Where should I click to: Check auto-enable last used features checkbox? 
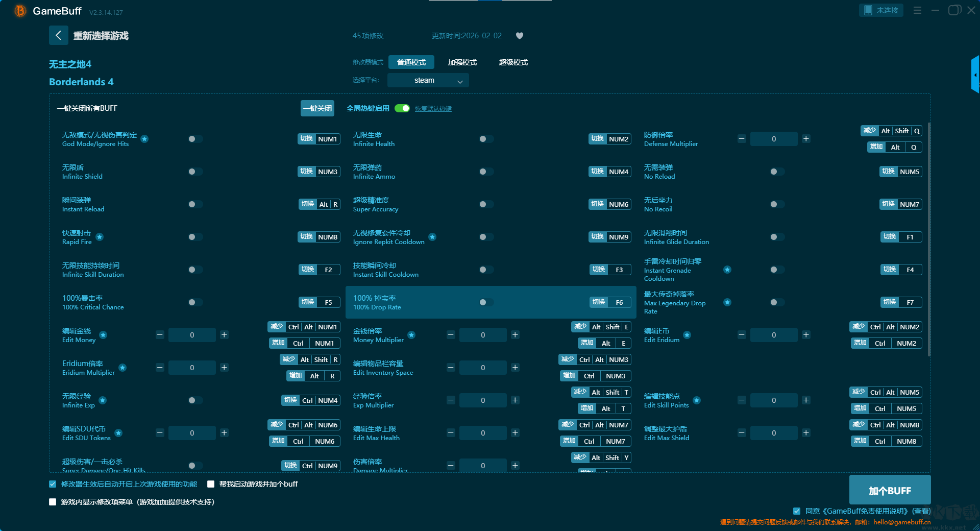53,484
